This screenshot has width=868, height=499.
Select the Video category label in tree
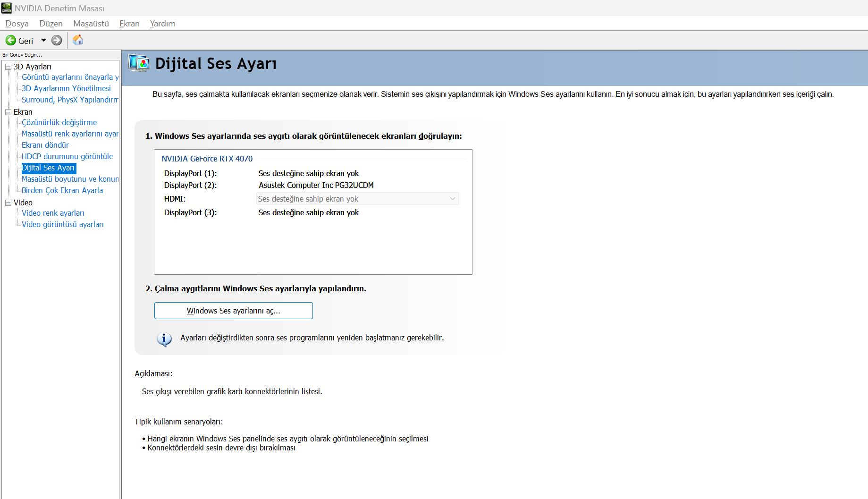(23, 203)
